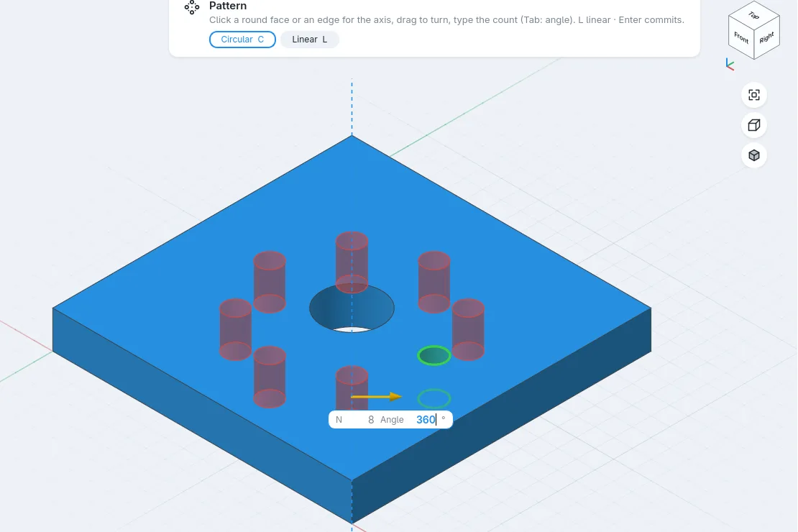This screenshot has width=798, height=532.
Task: Click the green highlighted source hole
Action: 434,355
